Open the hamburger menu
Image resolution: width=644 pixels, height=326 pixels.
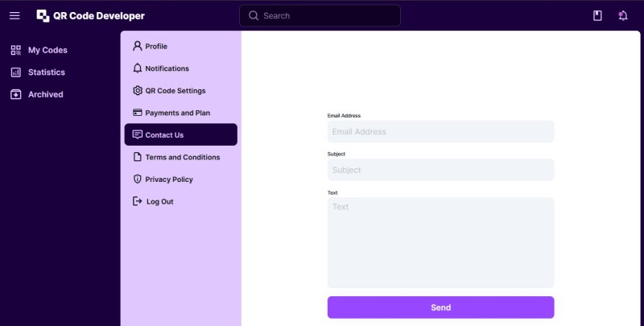click(x=14, y=15)
